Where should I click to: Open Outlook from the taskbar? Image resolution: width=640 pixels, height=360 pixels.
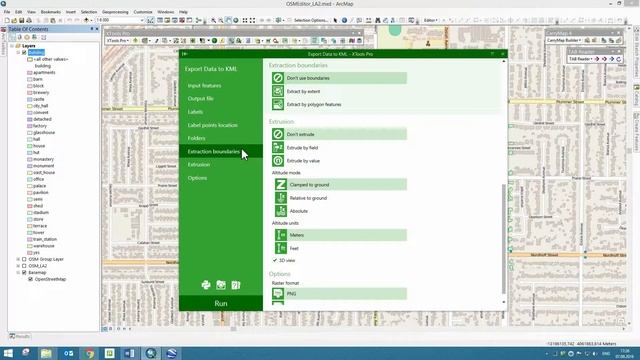[x=68, y=353]
